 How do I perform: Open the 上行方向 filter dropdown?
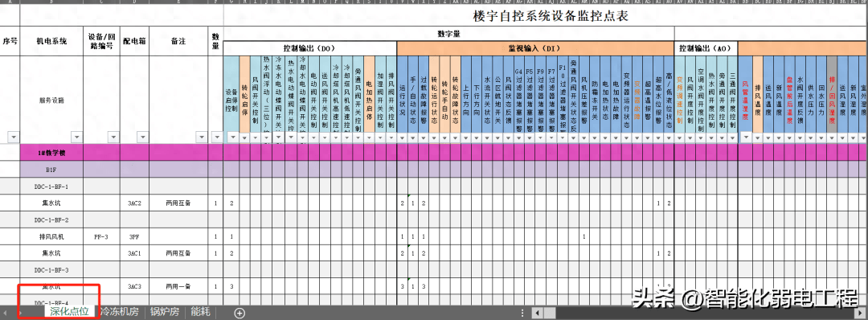pyautogui.click(x=465, y=137)
